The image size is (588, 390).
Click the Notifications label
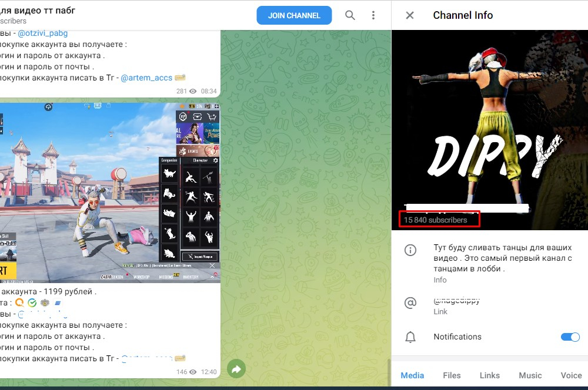[x=457, y=337]
